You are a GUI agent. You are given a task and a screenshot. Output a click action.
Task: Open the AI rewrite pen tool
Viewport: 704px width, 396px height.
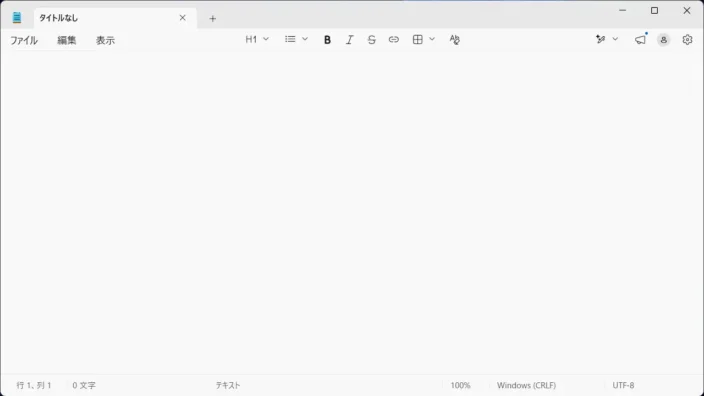[x=601, y=40]
